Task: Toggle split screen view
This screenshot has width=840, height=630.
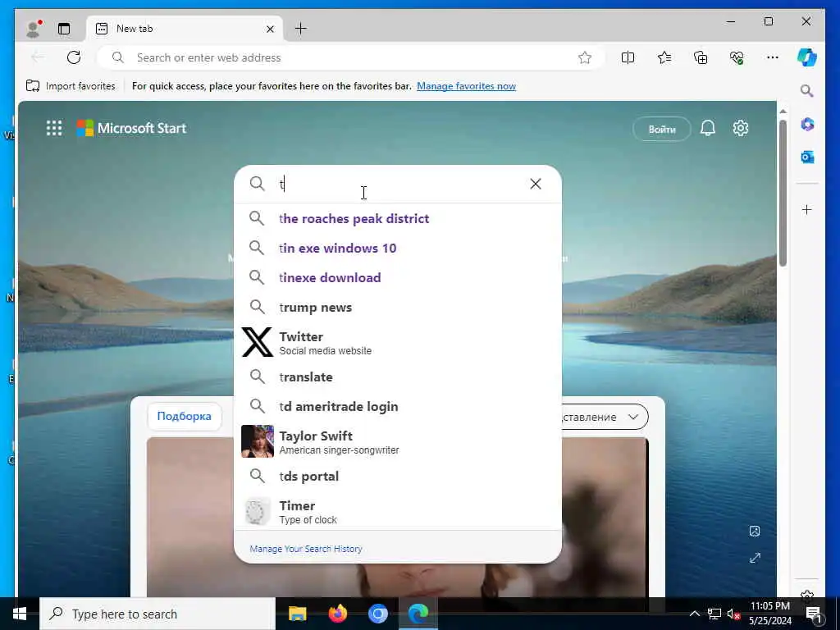Action: pos(628,57)
